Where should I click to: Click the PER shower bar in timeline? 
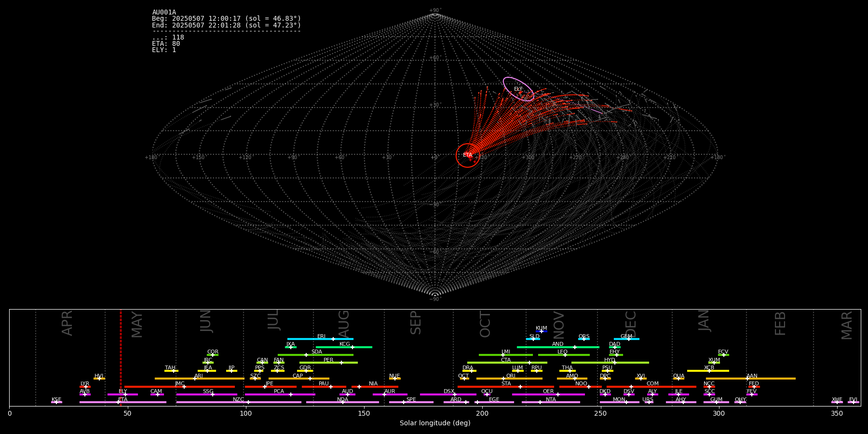[x=328, y=363]
